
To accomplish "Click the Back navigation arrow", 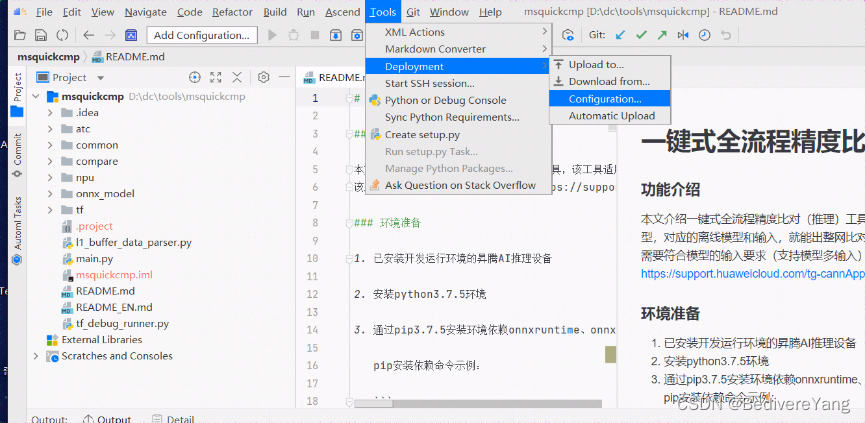I will [x=89, y=35].
